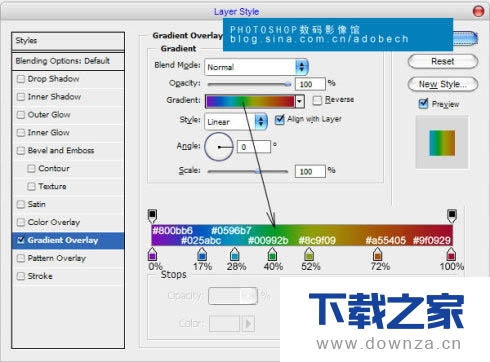The height and width of the screenshot is (362, 490).
Task: Close the Layer Style dialog with red button
Action: coord(478,11)
